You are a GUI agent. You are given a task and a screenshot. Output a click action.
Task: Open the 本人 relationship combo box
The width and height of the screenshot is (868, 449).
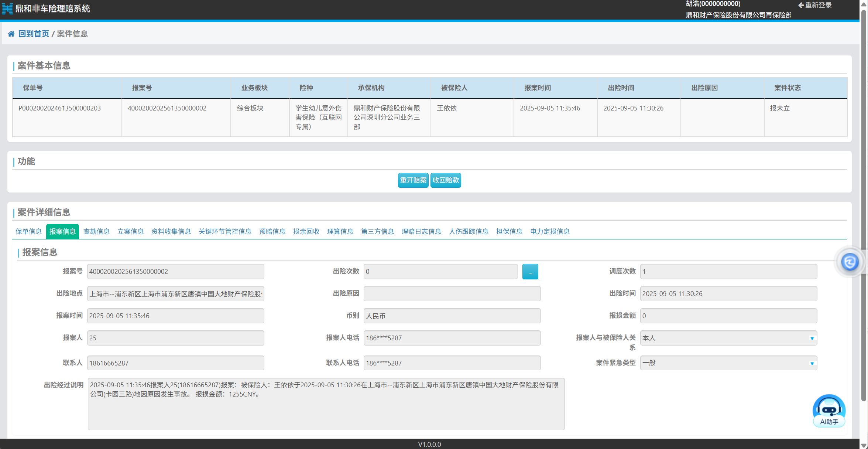coord(724,338)
